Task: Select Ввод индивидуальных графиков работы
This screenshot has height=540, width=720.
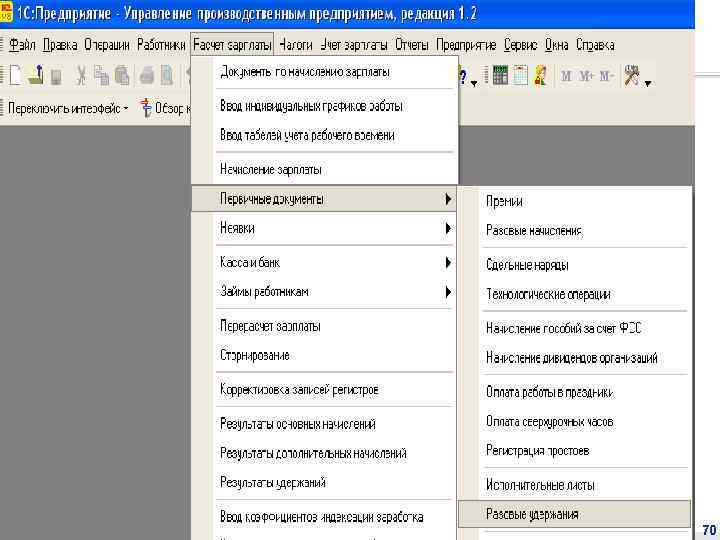Action: click(x=325, y=106)
